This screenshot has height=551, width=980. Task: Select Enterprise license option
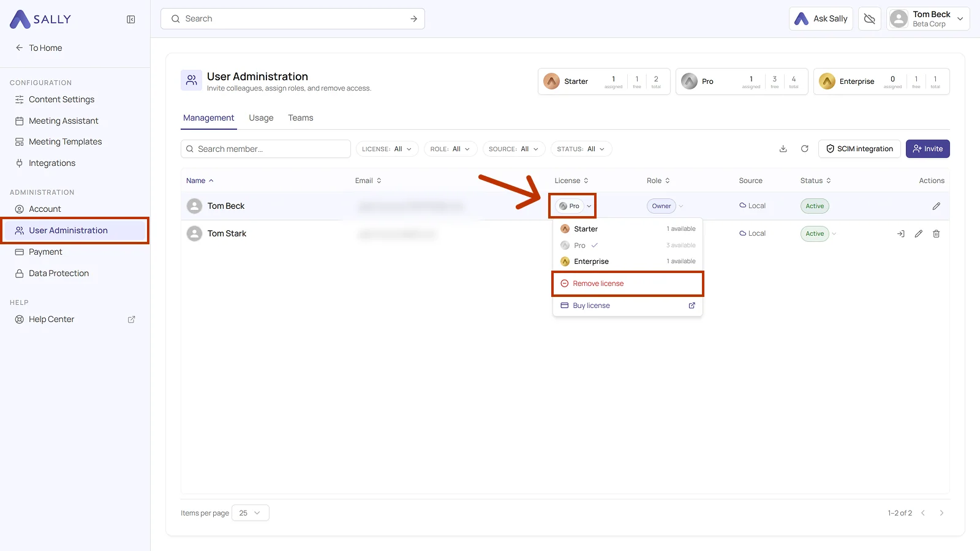point(628,261)
